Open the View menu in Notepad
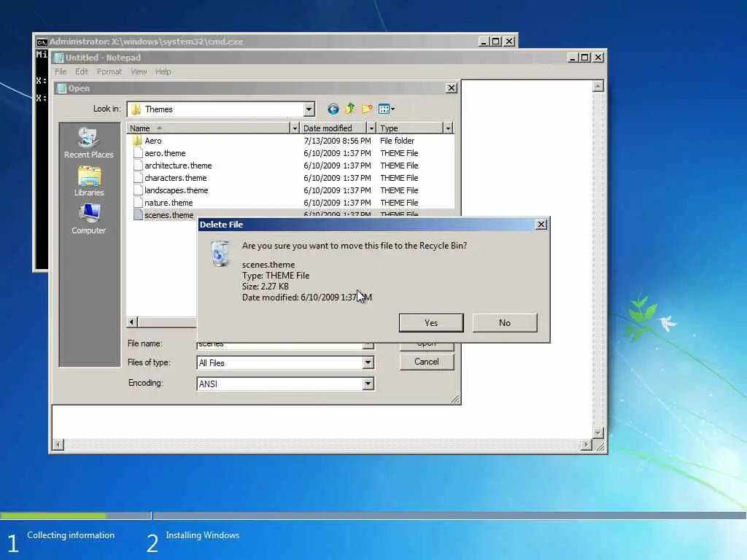 tap(139, 71)
